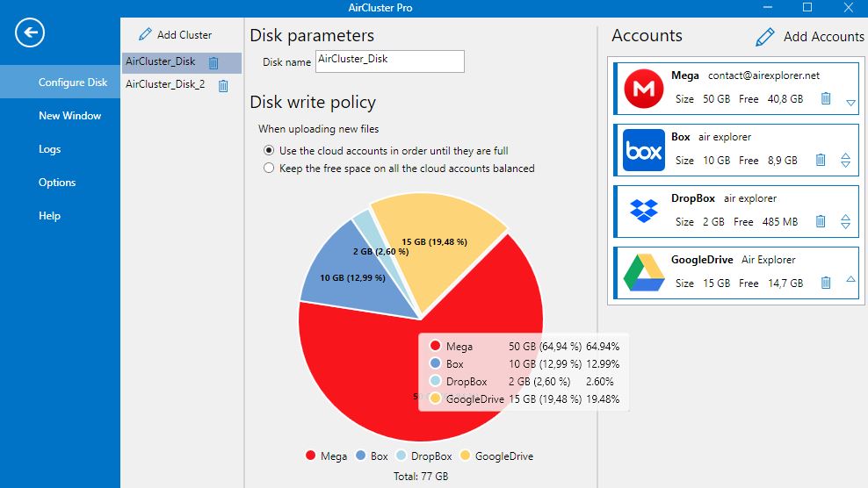Open Configure Disk in sidebar

click(60, 82)
